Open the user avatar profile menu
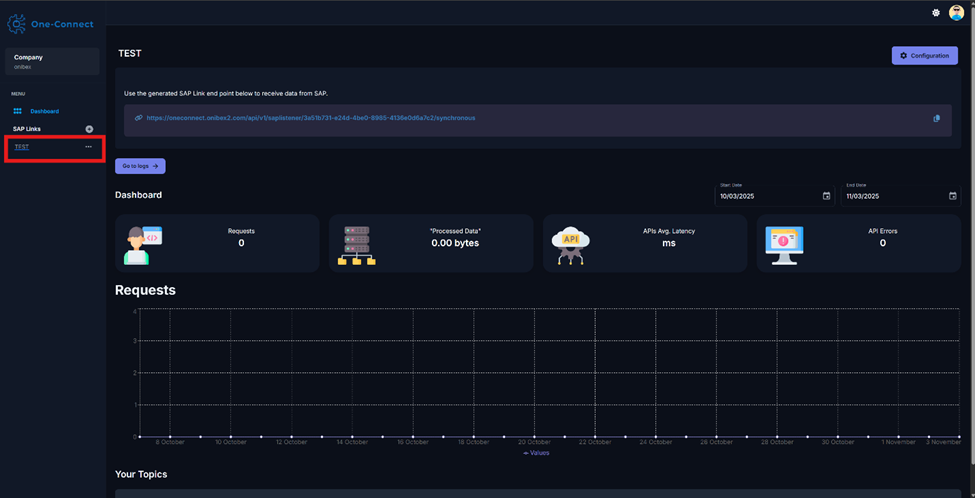The height and width of the screenshot is (498, 975). point(956,13)
